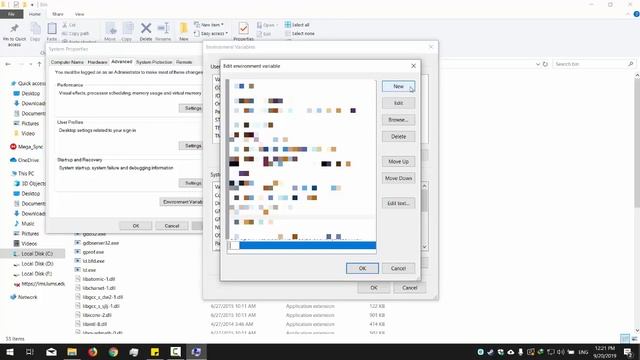640x360 pixels.
Task: Click OK in Environment Variables window
Action: (374, 288)
